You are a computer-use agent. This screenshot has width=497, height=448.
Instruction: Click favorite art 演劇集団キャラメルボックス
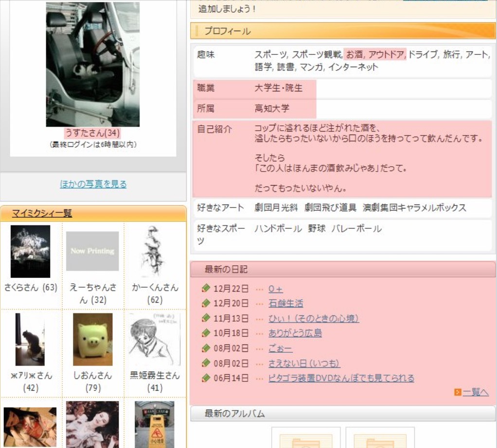(x=415, y=207)
